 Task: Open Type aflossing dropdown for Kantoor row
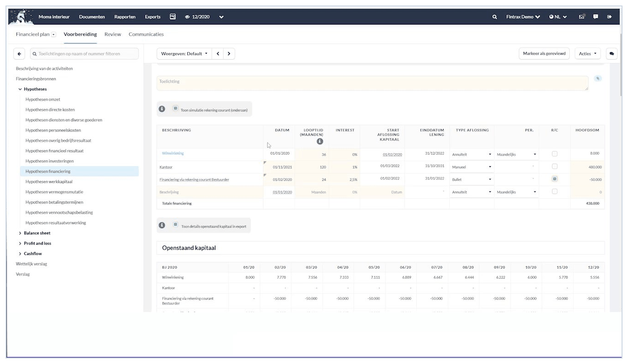coord(471,167)
